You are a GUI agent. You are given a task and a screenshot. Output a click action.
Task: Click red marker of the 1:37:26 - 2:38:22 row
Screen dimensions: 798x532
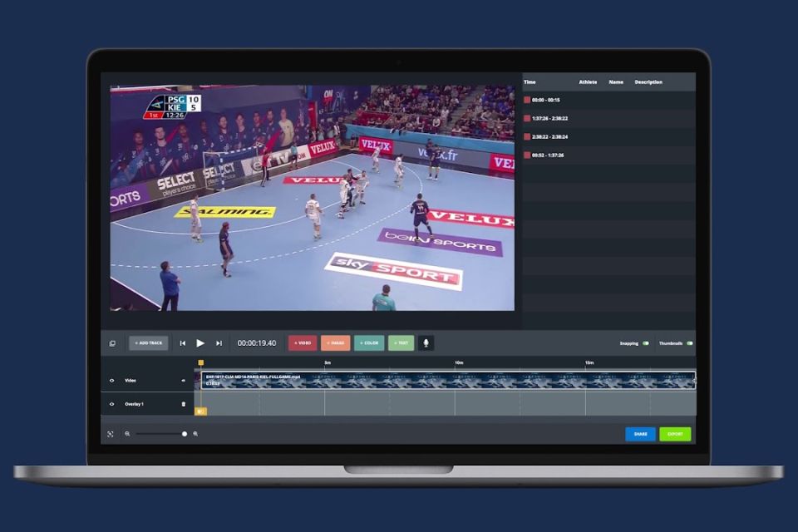[527, 119]
